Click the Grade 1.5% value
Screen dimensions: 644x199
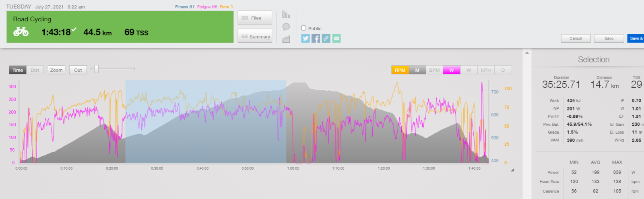point(572,132)
